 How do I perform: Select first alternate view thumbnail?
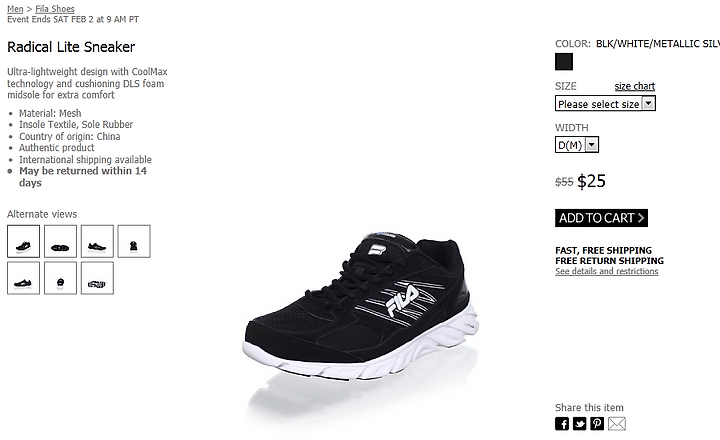tap(23, 241)
